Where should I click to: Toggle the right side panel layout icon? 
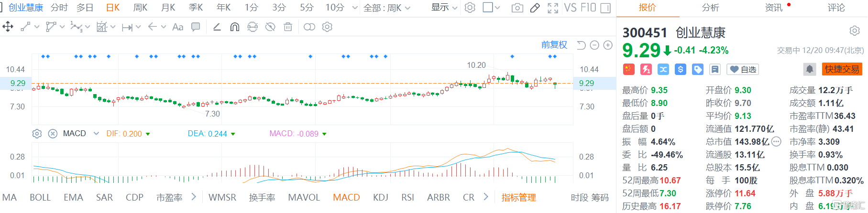pos(605,8)
